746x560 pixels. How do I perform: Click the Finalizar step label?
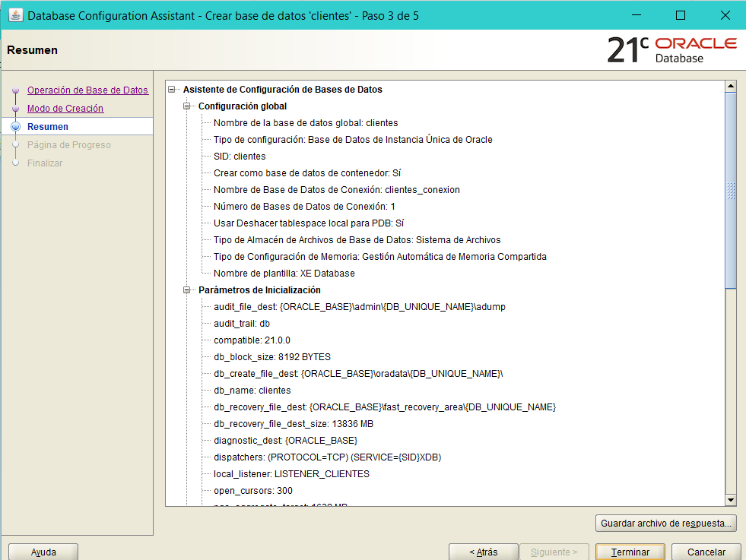[45, 163]
